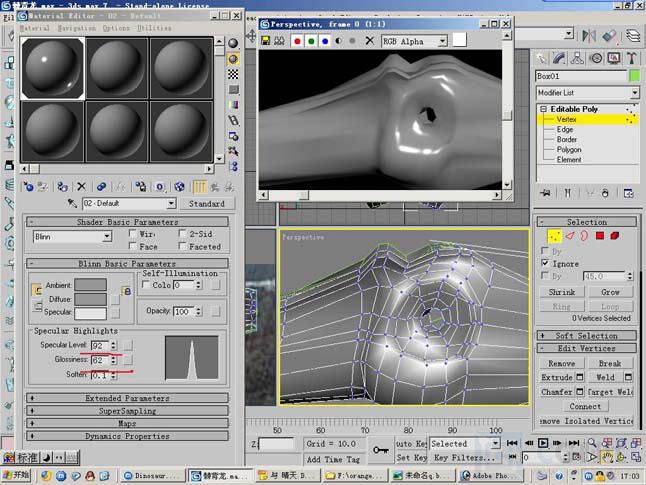Toggle the Backlight icon in Material Editor
The width and height of the screenshot is (646, 485).
click(x=233, y=59)
